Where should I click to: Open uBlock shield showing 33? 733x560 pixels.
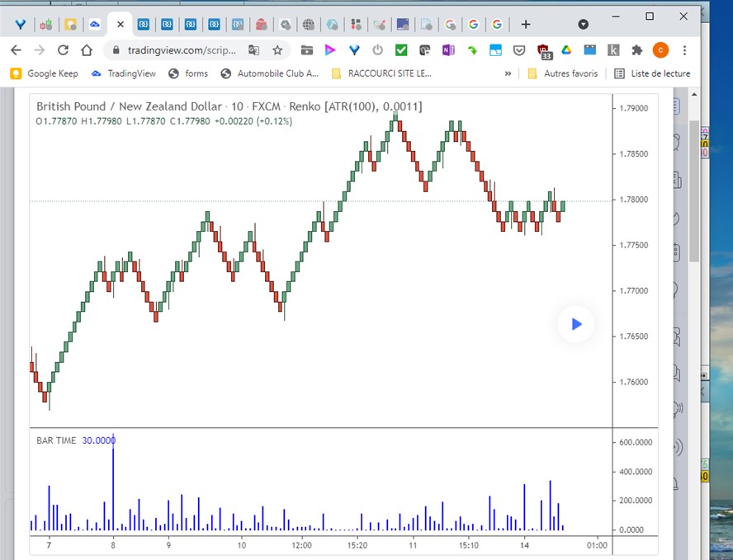(x=544, y=51)
